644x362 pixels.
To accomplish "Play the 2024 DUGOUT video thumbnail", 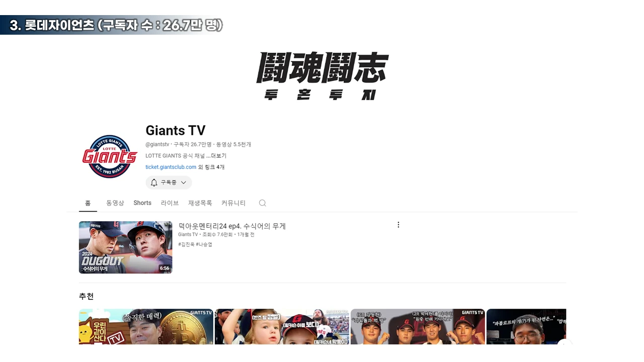I will point(125,247).
